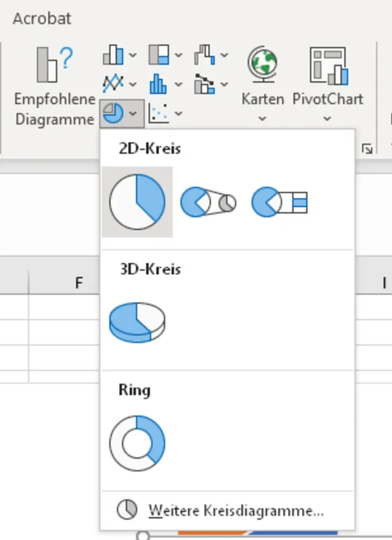
Task: Insert a Ring doughnut chart
Action: pyautogui.click(x=137, y=443)
